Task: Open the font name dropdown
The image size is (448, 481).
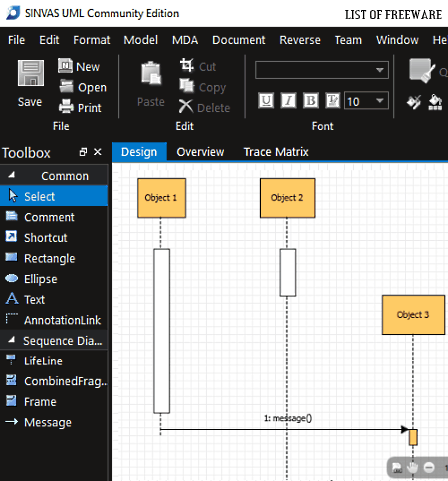Action: (x=380, y=70)
